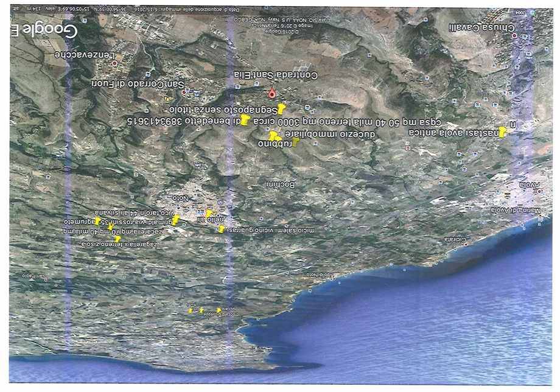Open the 'micio salemi vicino guarrasi' pin
The image size is (560, 392).
point(222,229)
